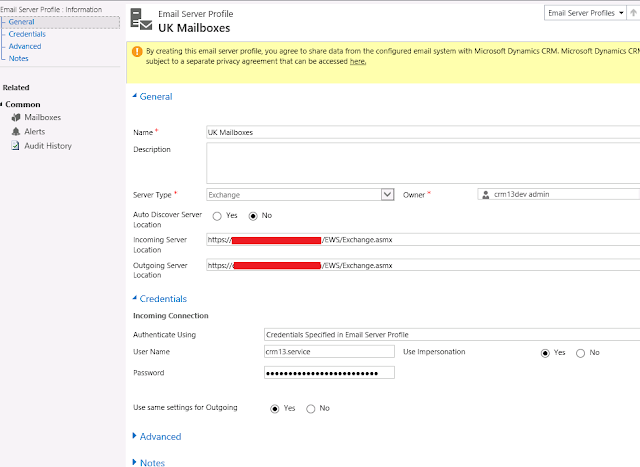
Task: Click the 'Use Impersonation' label
Action: tap(434, 352)
